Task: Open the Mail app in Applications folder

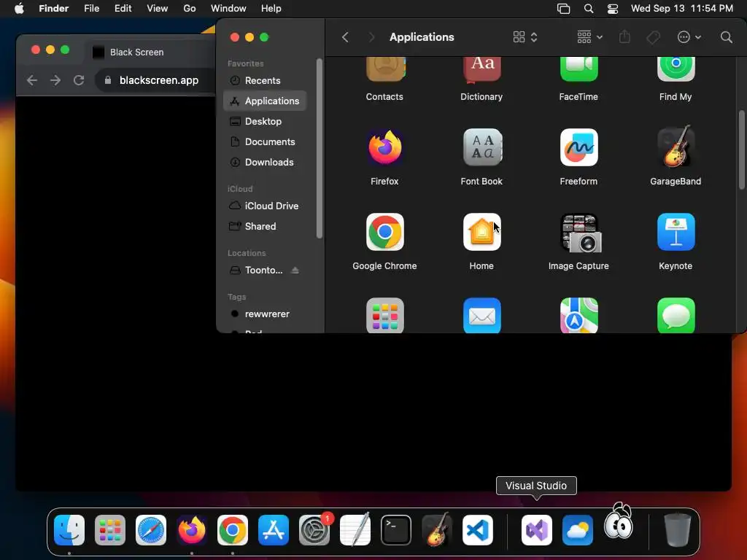Action: coord(481,315)
